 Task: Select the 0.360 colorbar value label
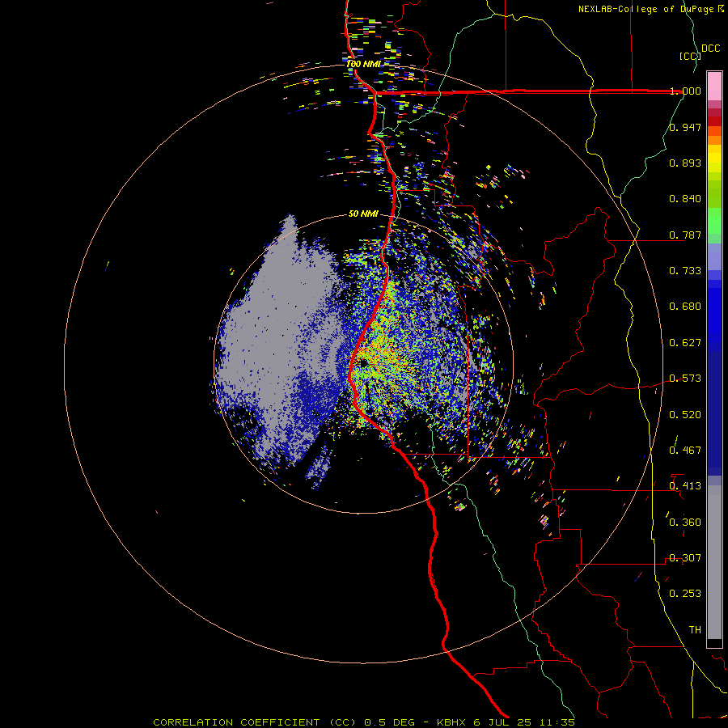click(685, 523)
